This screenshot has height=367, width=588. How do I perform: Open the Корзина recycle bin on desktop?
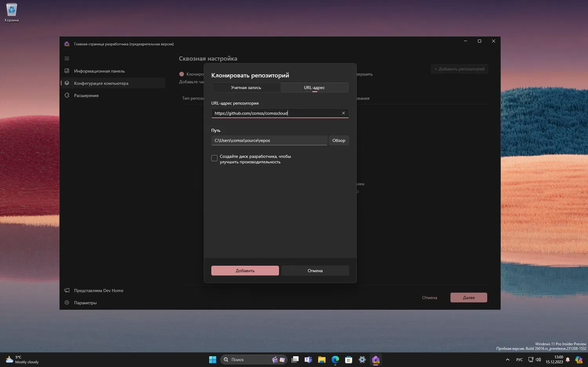click(x=12, y=13)
